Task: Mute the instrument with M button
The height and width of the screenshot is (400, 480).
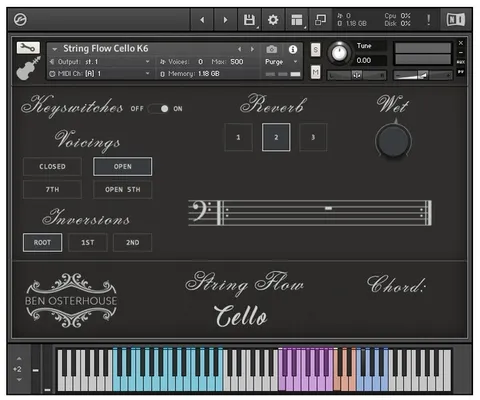Action: pyautogui.click(x=315, y=72)
